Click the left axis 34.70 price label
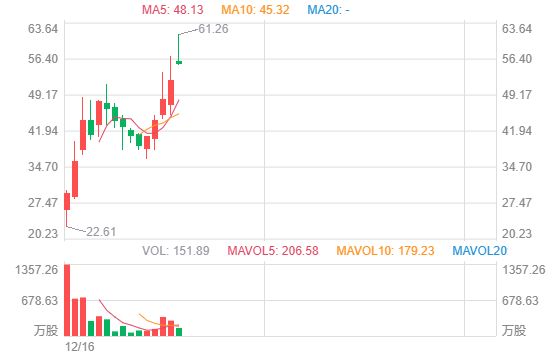Viewport: 560px width, 360px height. [43, 167]
